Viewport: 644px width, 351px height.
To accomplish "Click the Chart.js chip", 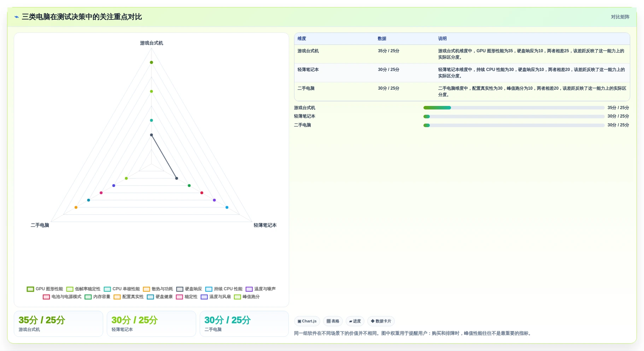I will pos(307,321).
